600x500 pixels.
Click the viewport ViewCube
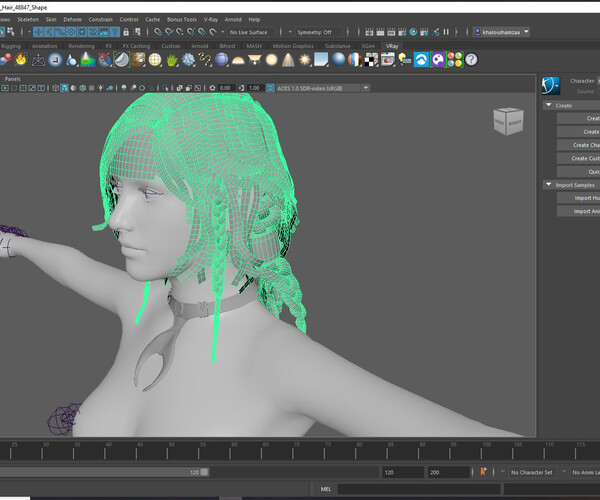[x=508, y=122]
